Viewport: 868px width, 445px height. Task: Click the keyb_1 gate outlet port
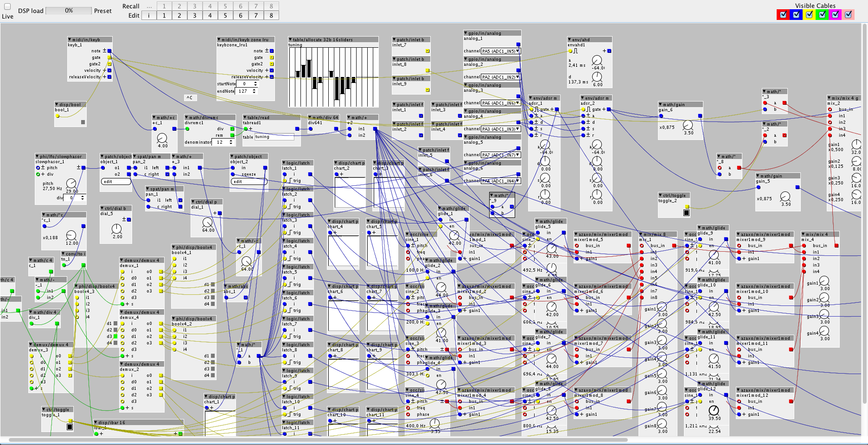[x=109, y=57]
